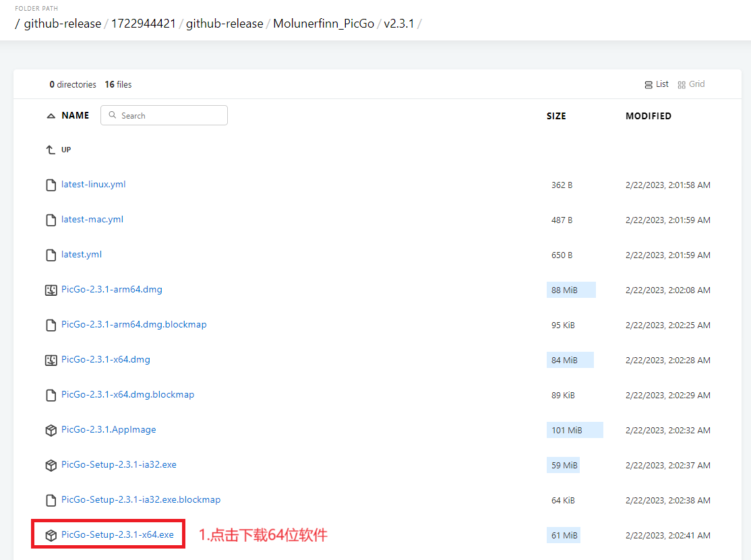
Task: Click the file icon beside latest.yml
Action: click(51, 255)
